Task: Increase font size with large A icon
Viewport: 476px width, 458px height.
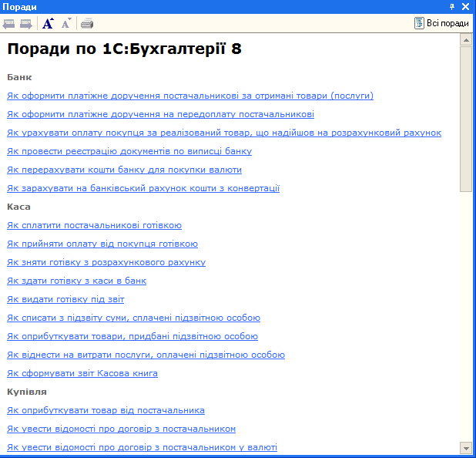Action: tap(48, 23)
